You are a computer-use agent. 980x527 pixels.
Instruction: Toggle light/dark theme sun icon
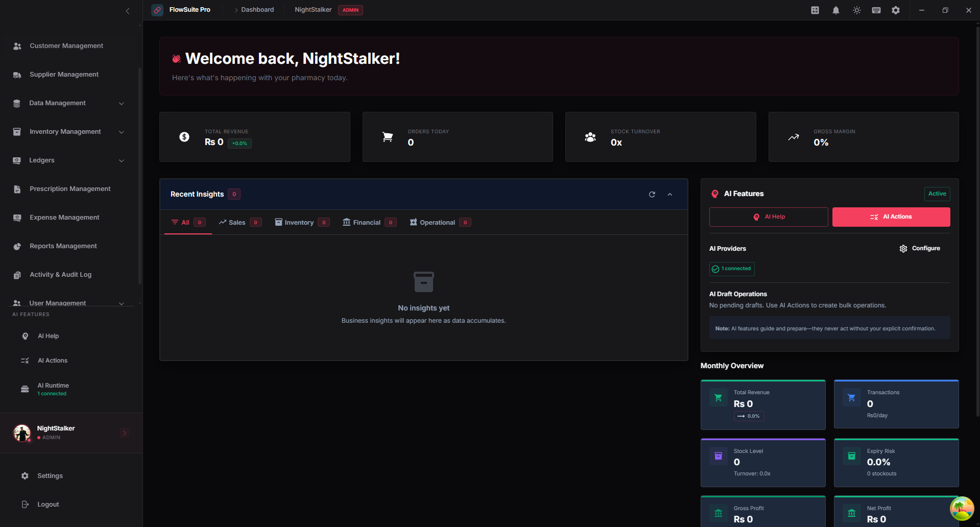(x=857, y=10)
